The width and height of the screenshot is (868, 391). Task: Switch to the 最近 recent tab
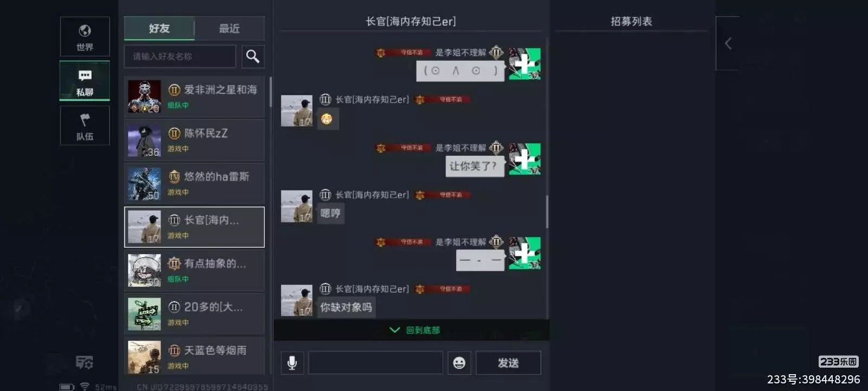click(229, 28)
